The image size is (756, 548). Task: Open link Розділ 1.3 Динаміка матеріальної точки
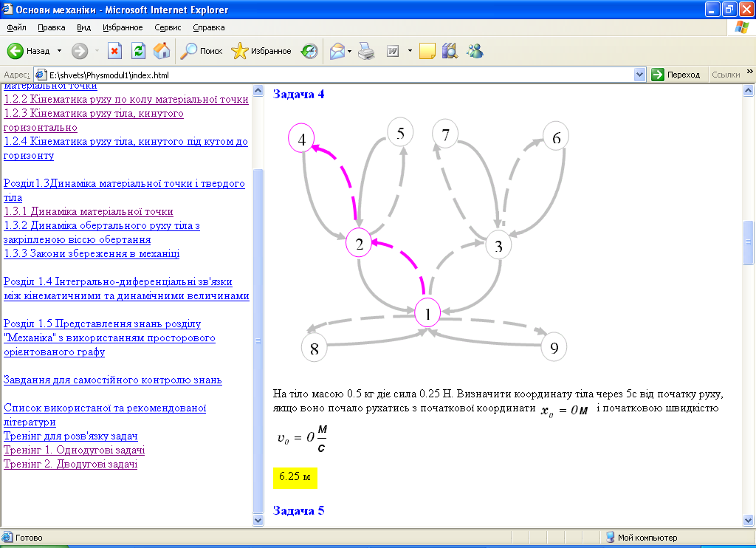pos(124,190)
